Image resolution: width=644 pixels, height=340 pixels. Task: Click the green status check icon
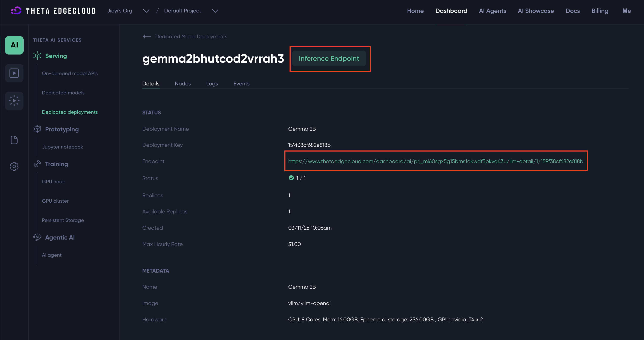(x=291, y=178)
